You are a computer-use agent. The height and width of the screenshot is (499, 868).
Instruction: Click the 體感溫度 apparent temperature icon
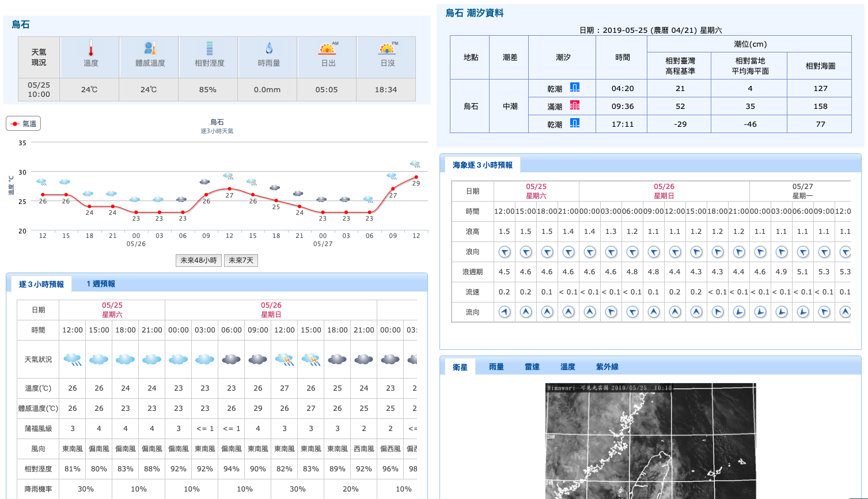point(150,48)
